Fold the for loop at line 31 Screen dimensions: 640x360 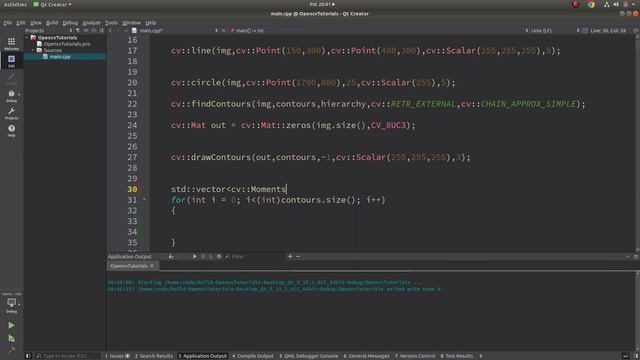point(144,200)
